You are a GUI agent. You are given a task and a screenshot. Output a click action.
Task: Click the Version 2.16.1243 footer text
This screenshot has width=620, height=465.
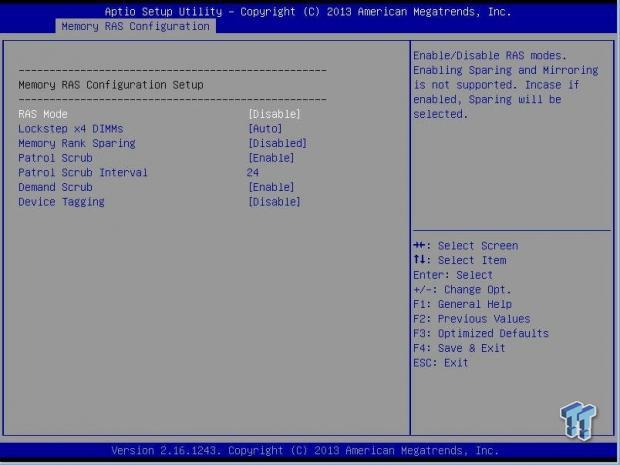(305, 451)
